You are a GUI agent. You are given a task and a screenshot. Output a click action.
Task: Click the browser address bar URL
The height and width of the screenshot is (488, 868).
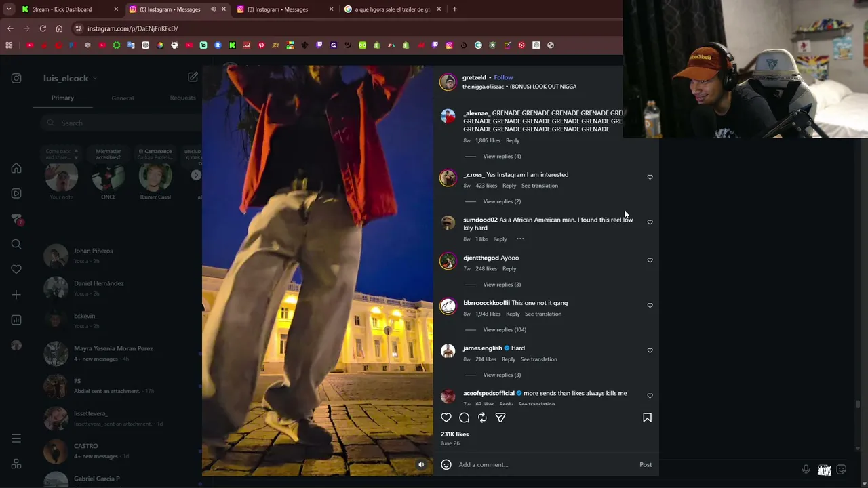(x=133, y=28)
